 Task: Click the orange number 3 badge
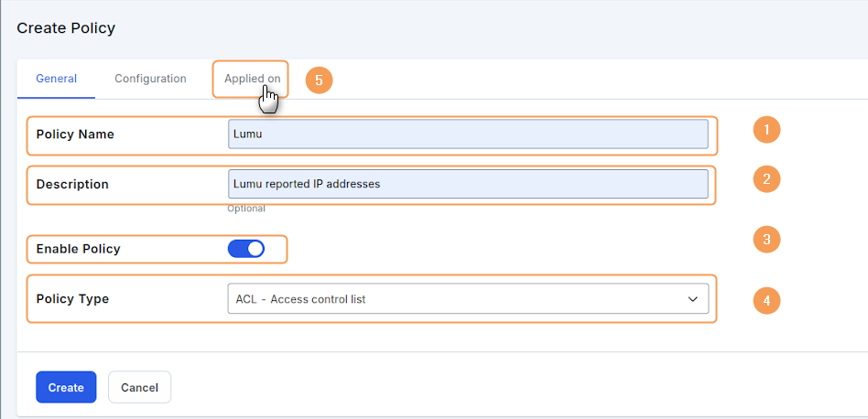[x=766, y=240]
